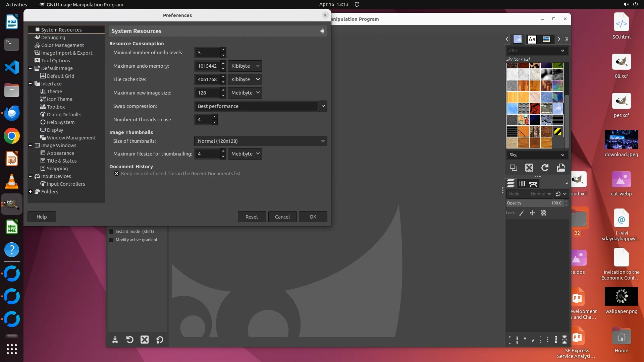
Task: Enable Instant mode checkbox
Action: pos(111,232)
